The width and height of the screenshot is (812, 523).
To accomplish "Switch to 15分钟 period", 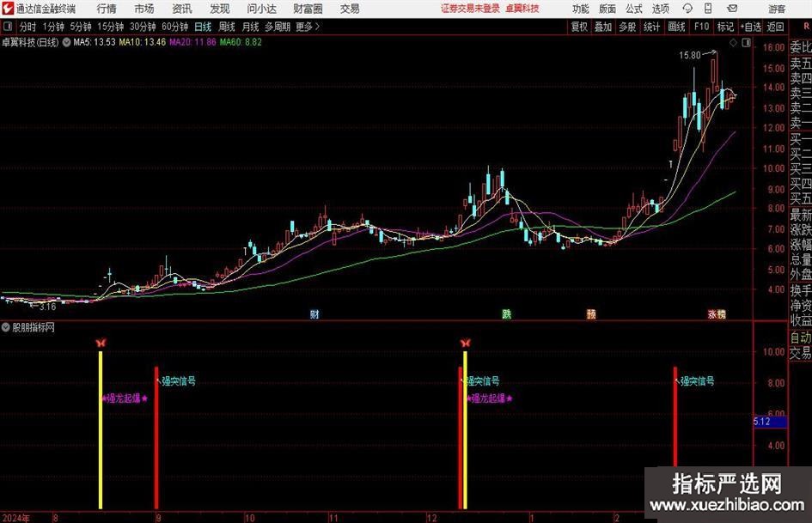I will (x=110, y=27).
